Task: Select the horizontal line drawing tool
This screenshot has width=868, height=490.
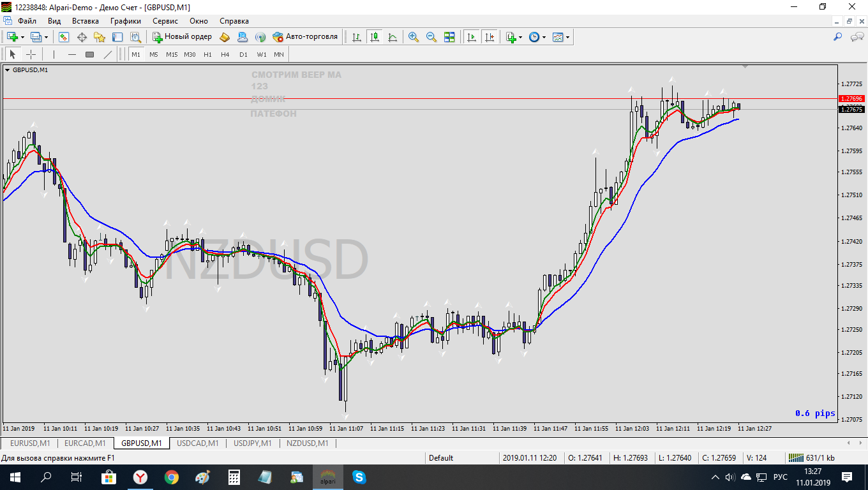Action: [72, 54]
